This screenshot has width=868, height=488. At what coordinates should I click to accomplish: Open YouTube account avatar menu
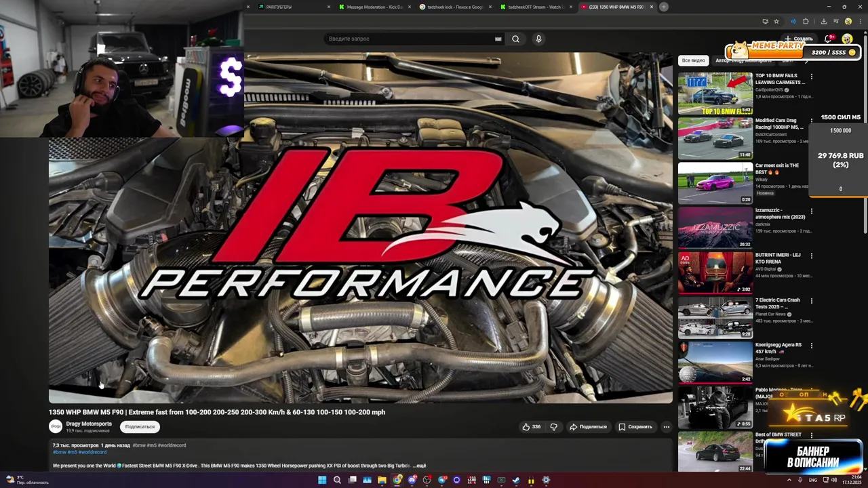(847, 39)
